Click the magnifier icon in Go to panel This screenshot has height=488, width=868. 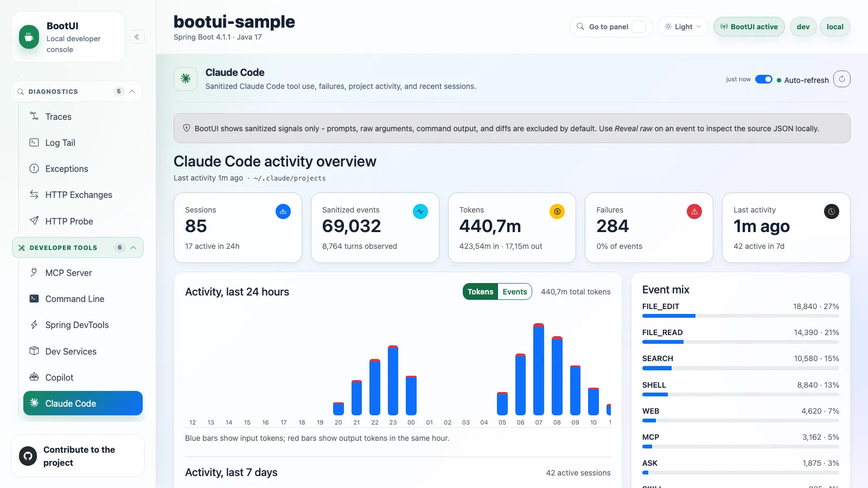point(580,27)
